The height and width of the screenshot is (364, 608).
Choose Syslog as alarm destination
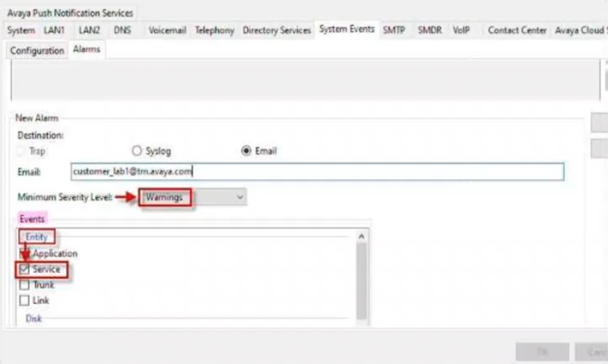pyautogui.click(x=136, y=151)
